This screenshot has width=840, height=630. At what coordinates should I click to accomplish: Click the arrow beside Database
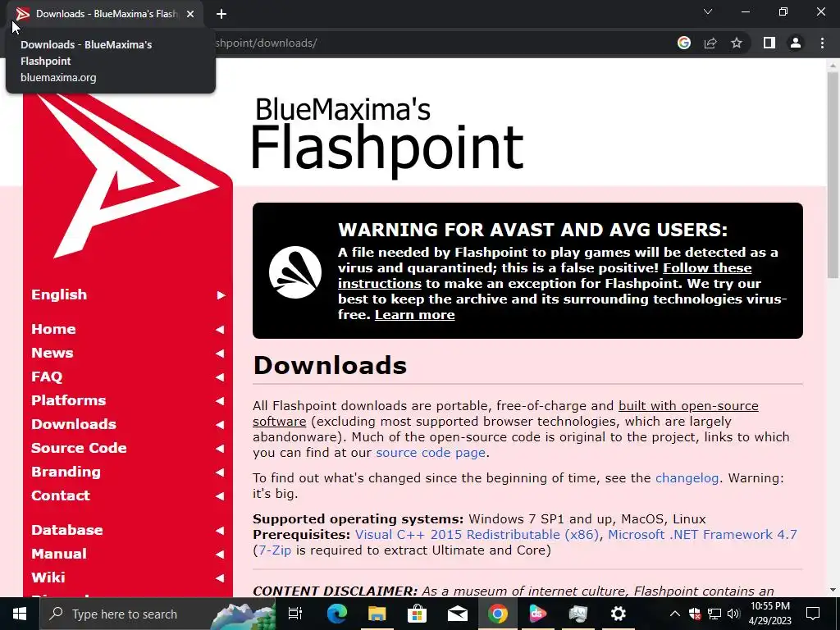click(x=220, y=531)
